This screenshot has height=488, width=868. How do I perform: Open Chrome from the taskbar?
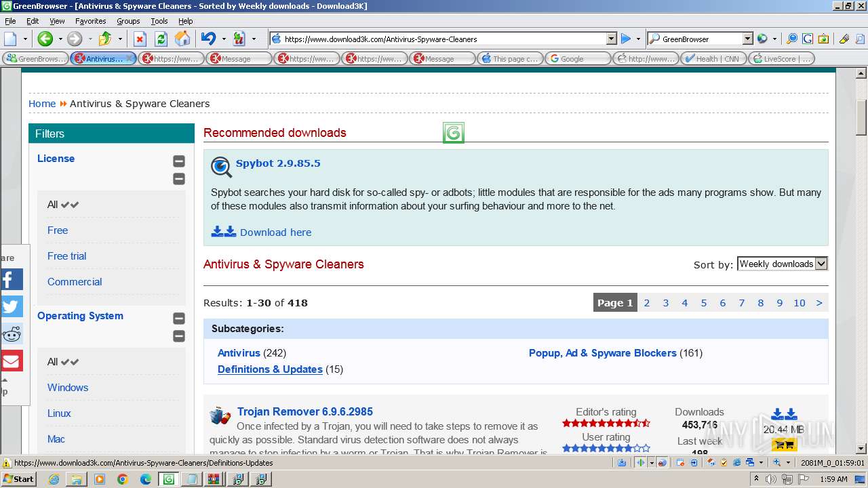click(x=122, y=479)
